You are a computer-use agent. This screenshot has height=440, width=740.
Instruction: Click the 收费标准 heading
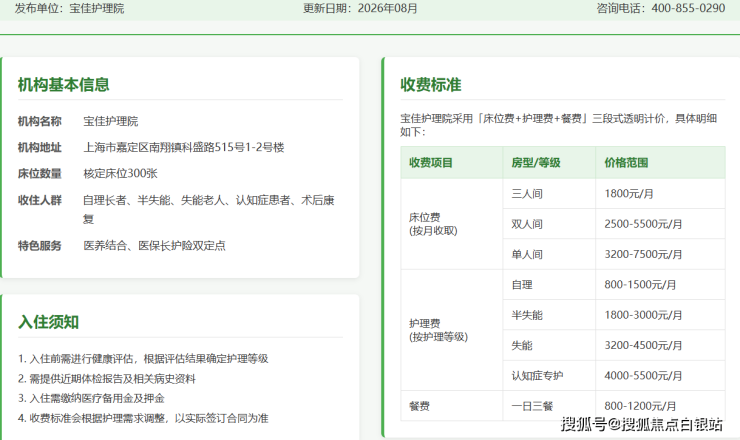[x=431, y=85]
